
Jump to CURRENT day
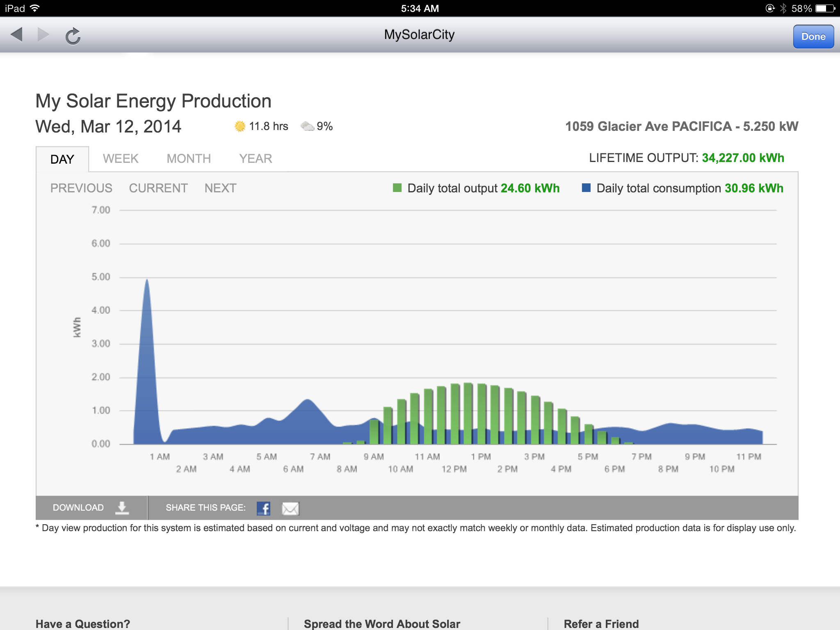point(158,188)
